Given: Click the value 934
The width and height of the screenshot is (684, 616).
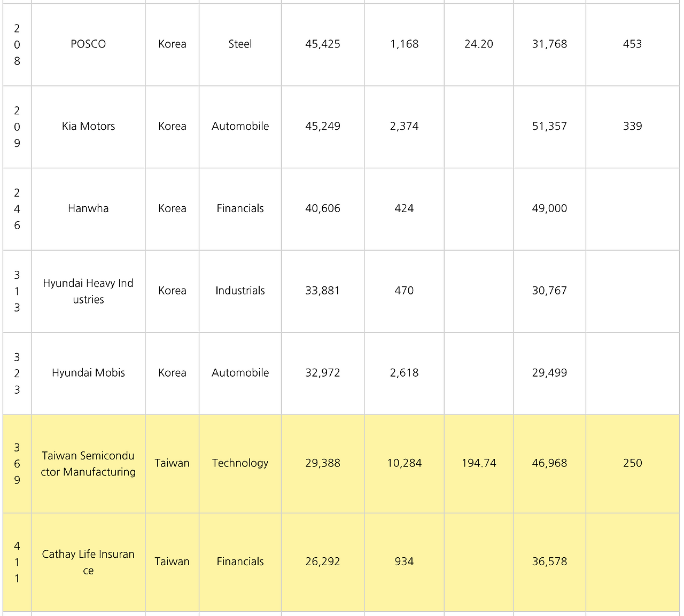Looking at the screenshot, I should pos(404,562).
